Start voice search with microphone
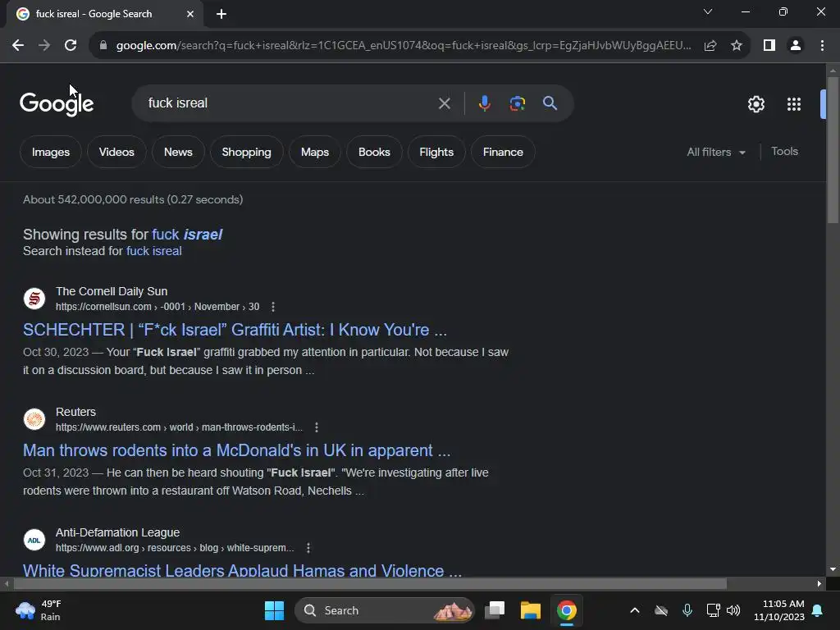 pos(484,103)
